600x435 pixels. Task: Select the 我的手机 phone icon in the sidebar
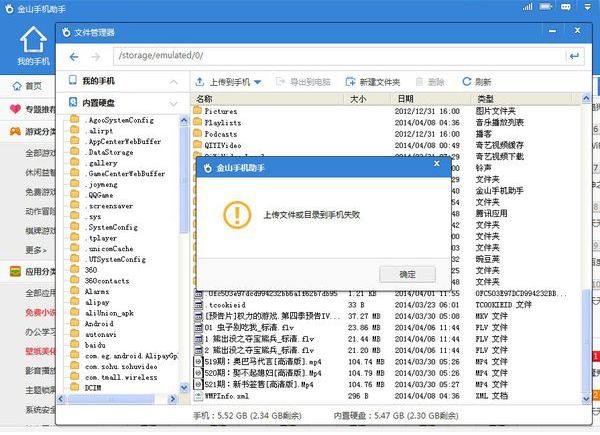pyautogui.click(x=73, y=80)
